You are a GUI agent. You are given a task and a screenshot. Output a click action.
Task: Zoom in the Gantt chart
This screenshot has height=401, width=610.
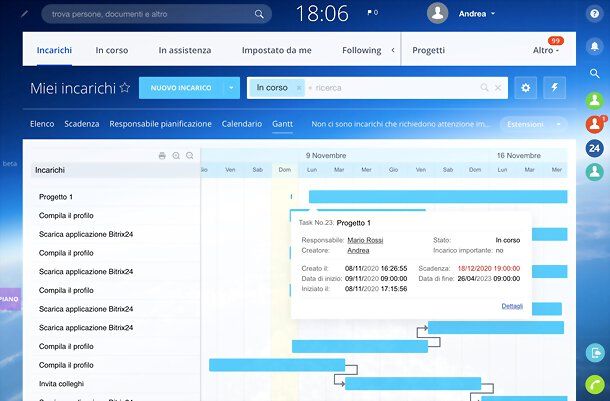[x=176, y=156]
